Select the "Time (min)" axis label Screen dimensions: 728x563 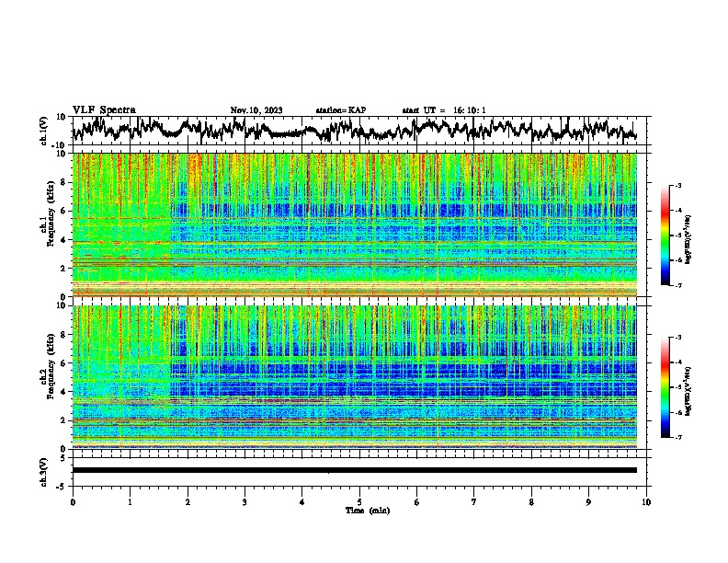tap(368, 511)
